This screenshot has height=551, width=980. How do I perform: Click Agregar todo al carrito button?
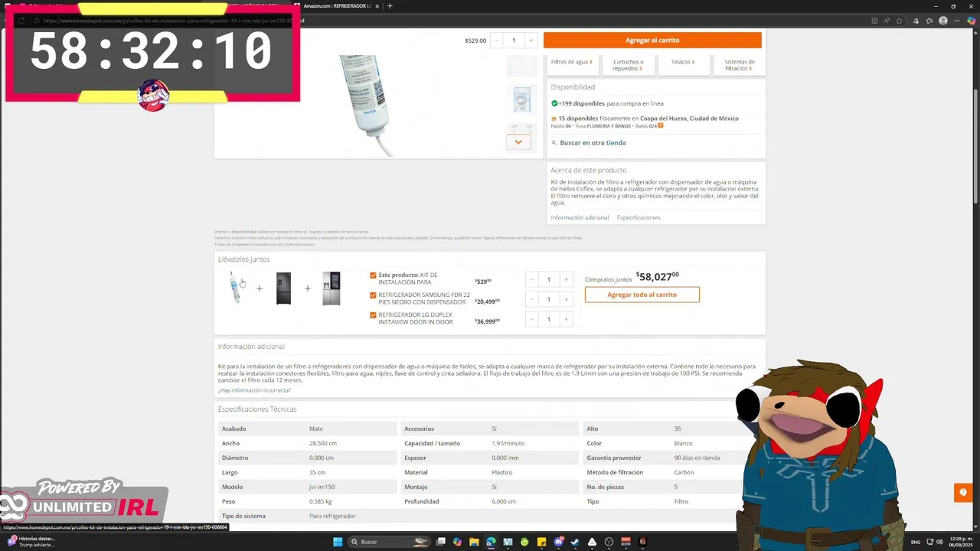pyautogui.click(x=642, y=295)
